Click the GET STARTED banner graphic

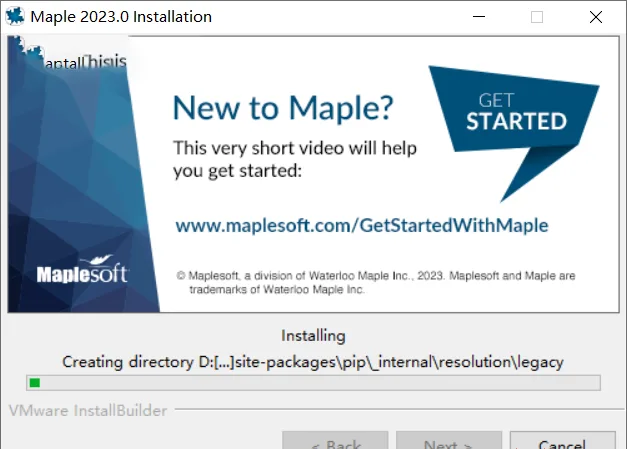point(514,133)
